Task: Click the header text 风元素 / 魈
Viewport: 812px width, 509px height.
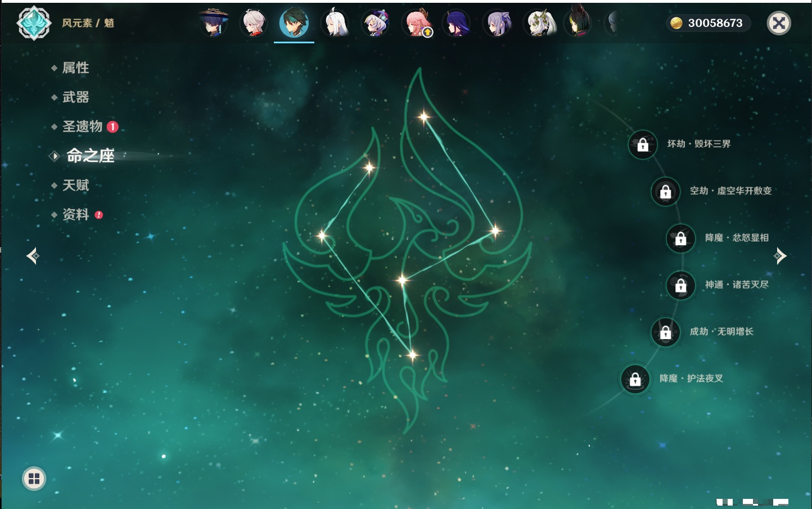Action: (x=88, y=23)
